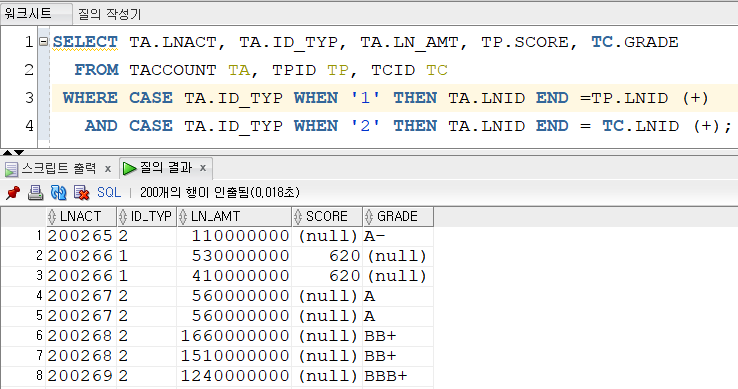Open the SQL link in results toolbar
Image resolution: width=738 pixels, height=389 pixels.
click(x=109, y=193)
